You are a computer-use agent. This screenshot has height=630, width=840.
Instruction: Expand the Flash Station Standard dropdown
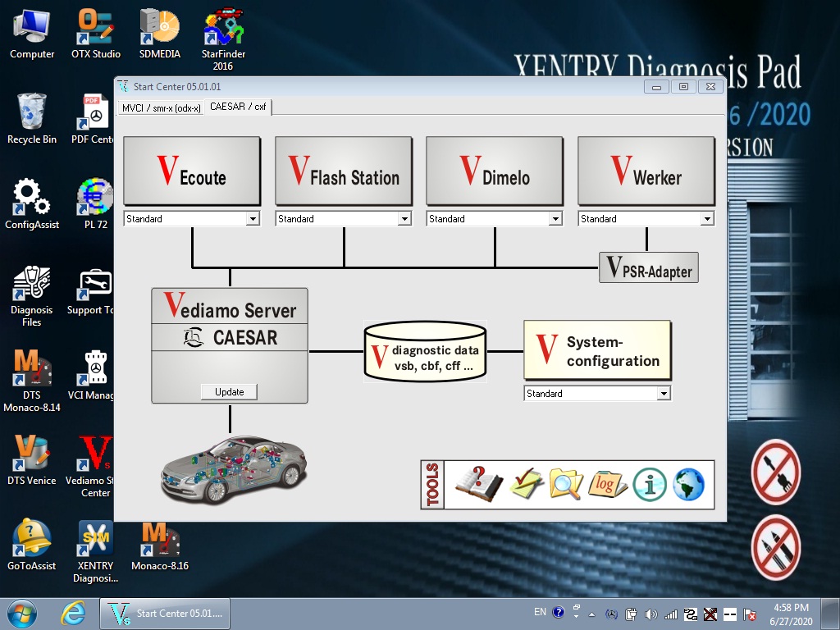point(404,219)
